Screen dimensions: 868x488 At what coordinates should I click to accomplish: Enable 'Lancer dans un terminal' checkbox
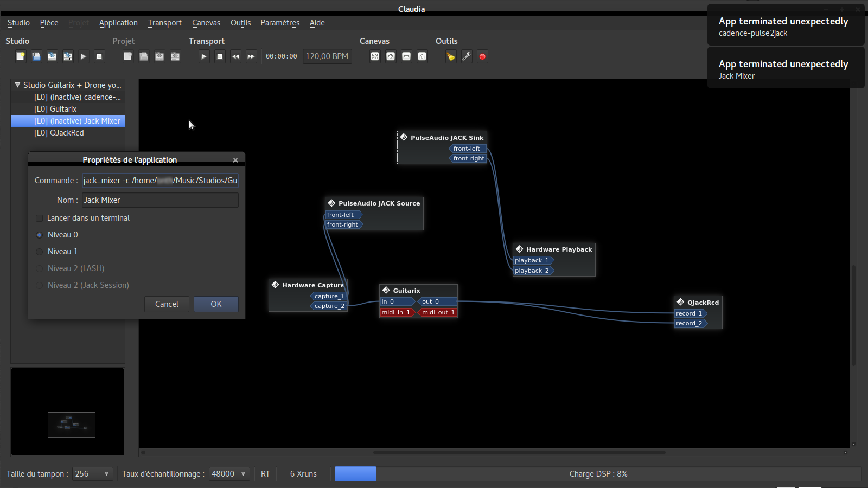[x=40, y=218]
